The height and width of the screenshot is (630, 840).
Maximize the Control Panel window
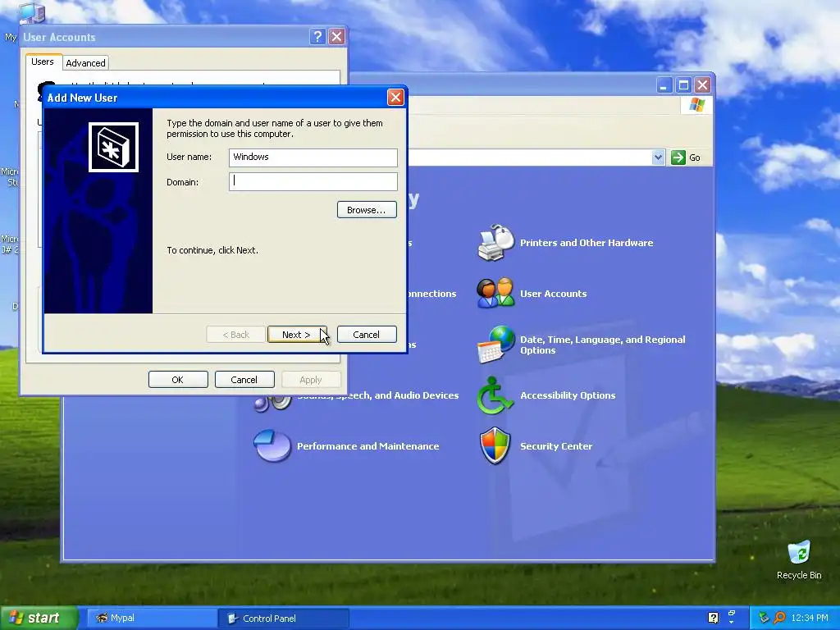click(x=683, y=85)
